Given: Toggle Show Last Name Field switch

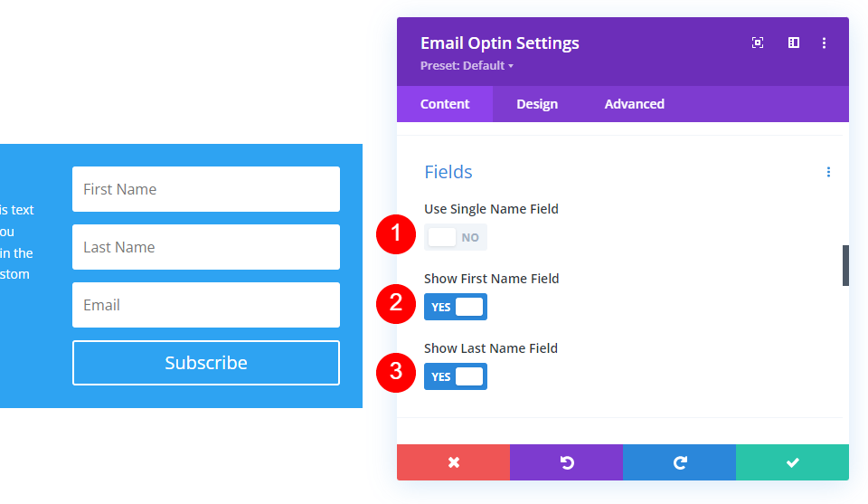Looking at the screenshot, I should (x=456, y=376).
